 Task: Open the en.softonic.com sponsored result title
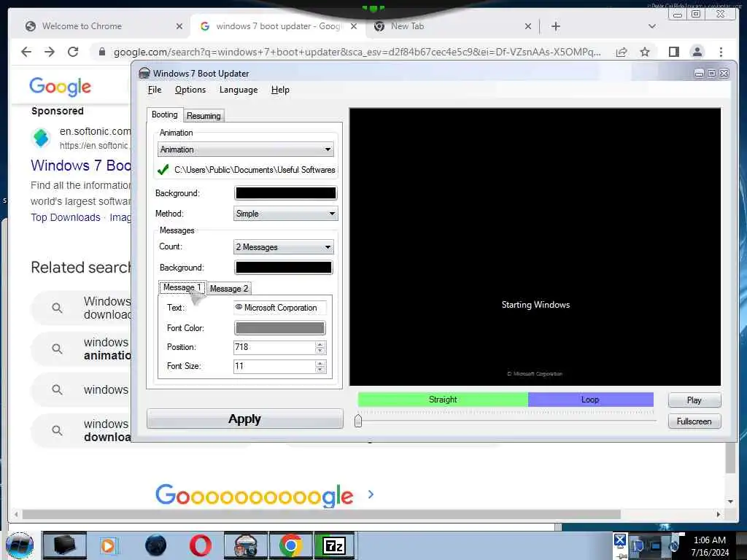(x=80, y=166)
